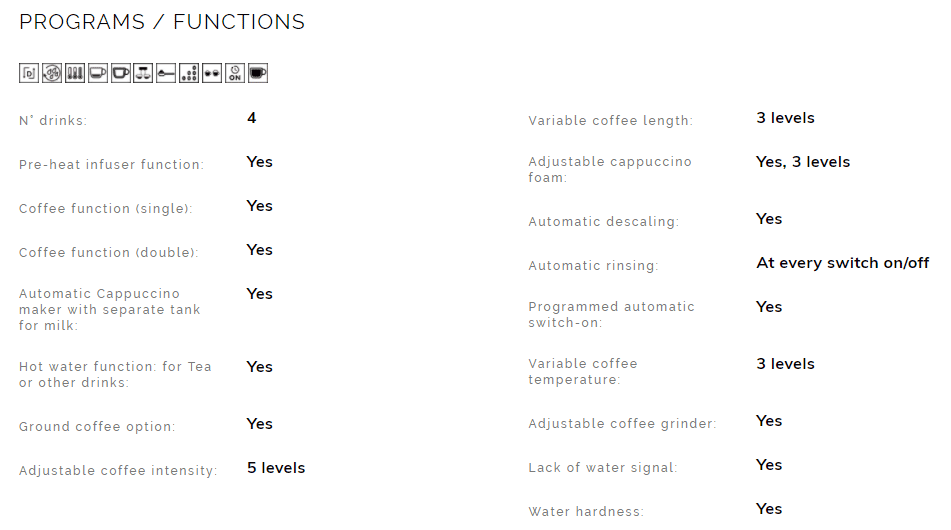Select the double-spout two-cups icon
The width and height of the screenshot is (951, 530).
coord(143,73)
